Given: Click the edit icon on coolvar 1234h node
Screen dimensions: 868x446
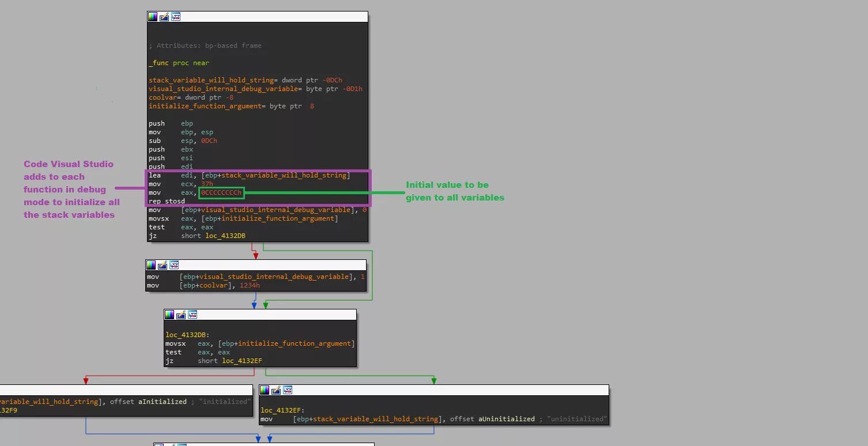Looking at the screenshot, I should 163,265.
